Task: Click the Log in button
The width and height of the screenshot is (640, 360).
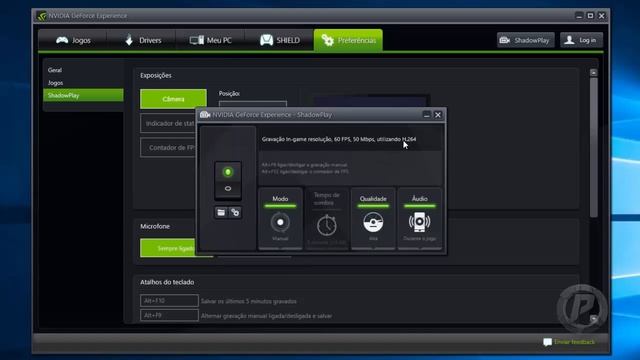Action: [x=581, y=40]
